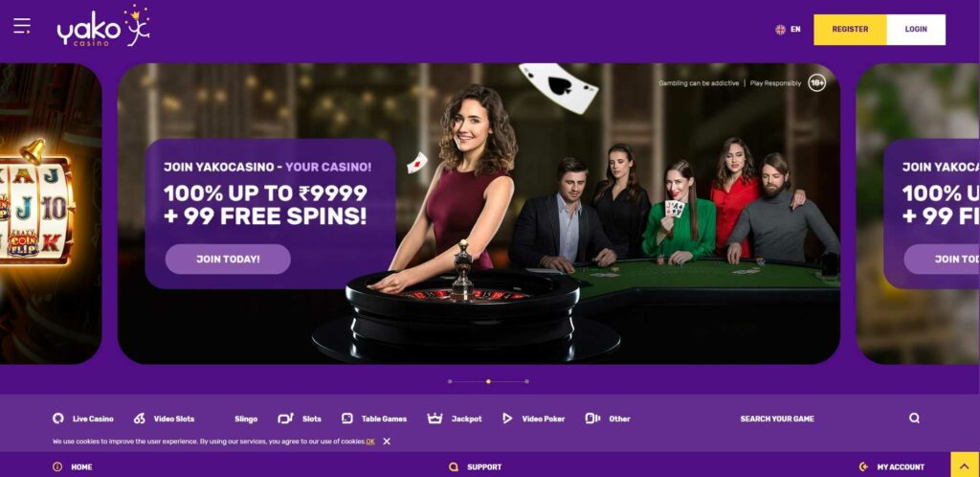Select the Live Casino category icon
Image resolution: width=980 pixels, height=477 pixels.
[x=58, y=419]
